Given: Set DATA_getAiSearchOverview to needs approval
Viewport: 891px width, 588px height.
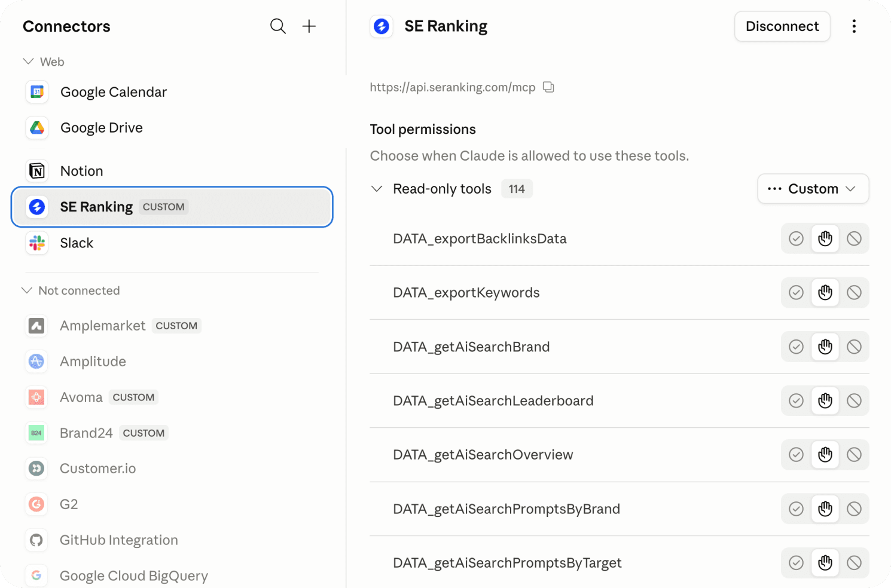Looking at the screenshot, I should [825, 455].
